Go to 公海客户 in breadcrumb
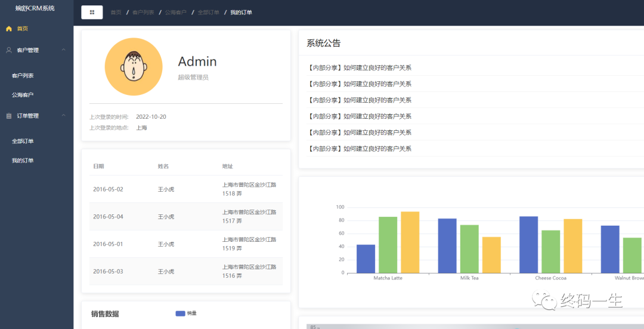 (176, 13)
